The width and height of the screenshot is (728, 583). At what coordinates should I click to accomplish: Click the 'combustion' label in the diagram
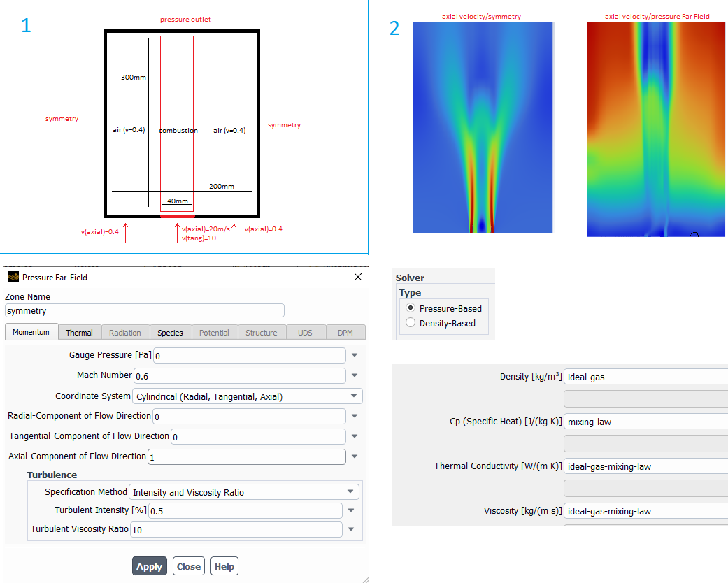coord(178,131)
